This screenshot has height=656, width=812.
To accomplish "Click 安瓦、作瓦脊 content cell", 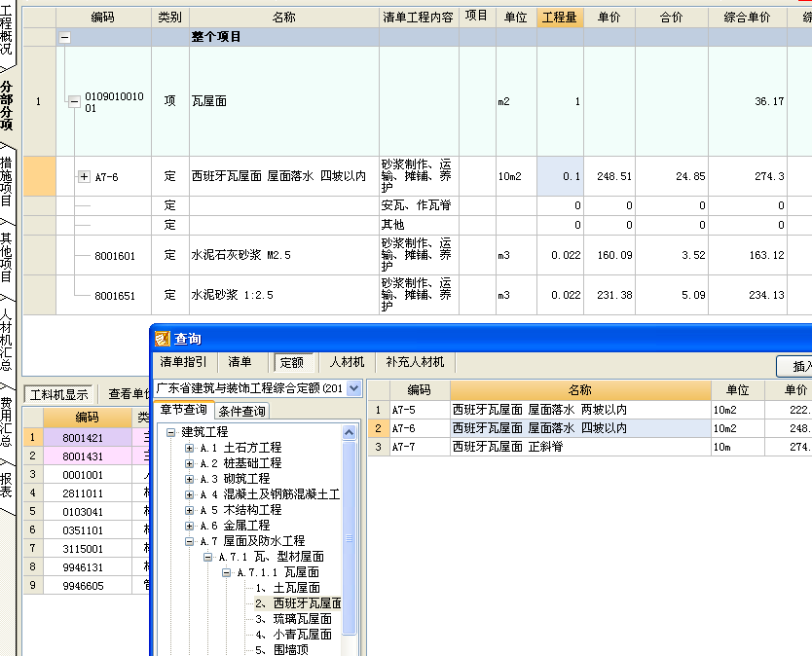I will point(419,205).
